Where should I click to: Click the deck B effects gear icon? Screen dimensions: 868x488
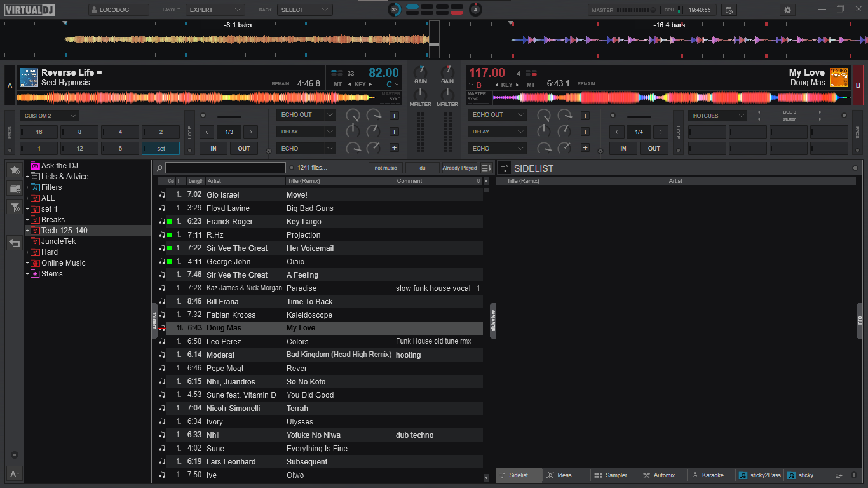(x=600, y=151)
